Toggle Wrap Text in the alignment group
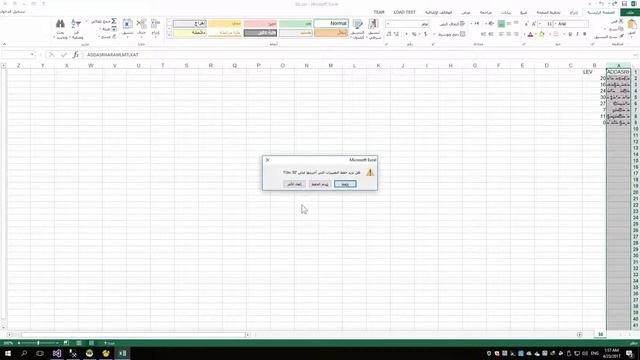The width and height of the screenshot is (640, 360). pyautogui.click(x=452, y=24)
